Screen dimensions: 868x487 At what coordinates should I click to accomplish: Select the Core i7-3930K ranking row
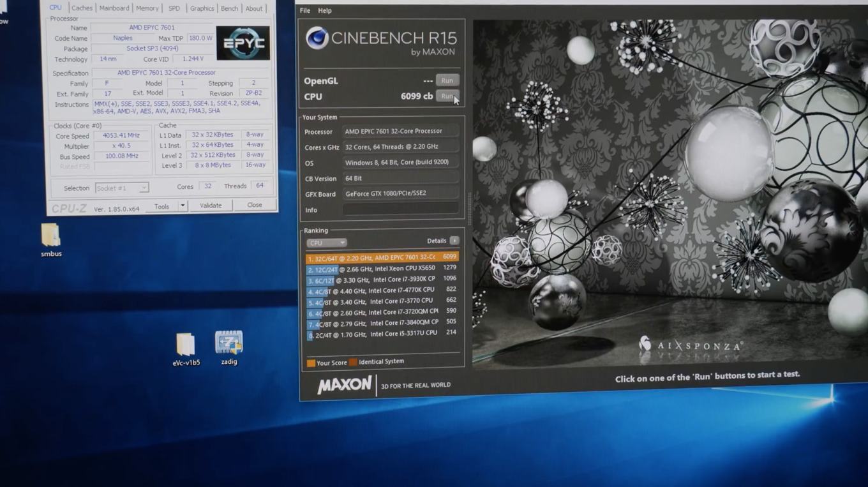(382, 279)
